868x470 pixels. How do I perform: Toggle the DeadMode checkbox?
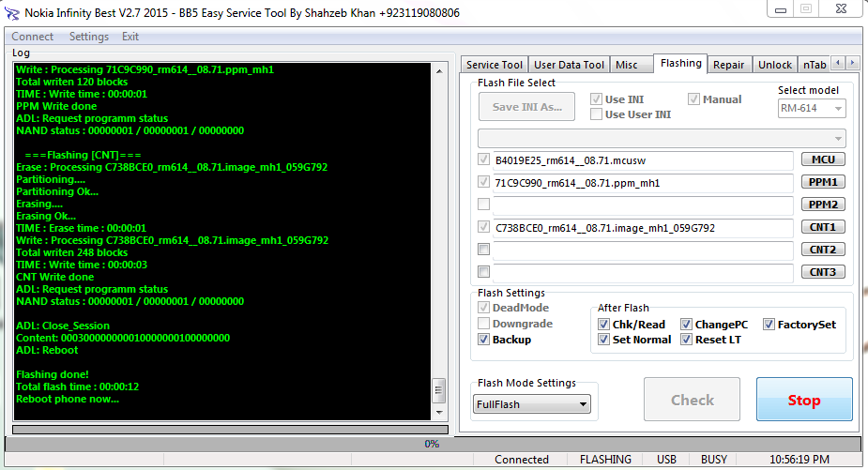[484, 308]
